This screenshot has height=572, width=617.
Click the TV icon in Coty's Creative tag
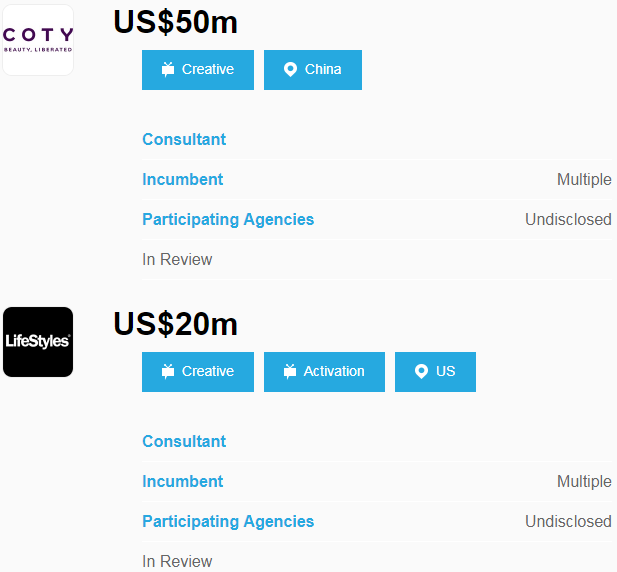point(168,70)
